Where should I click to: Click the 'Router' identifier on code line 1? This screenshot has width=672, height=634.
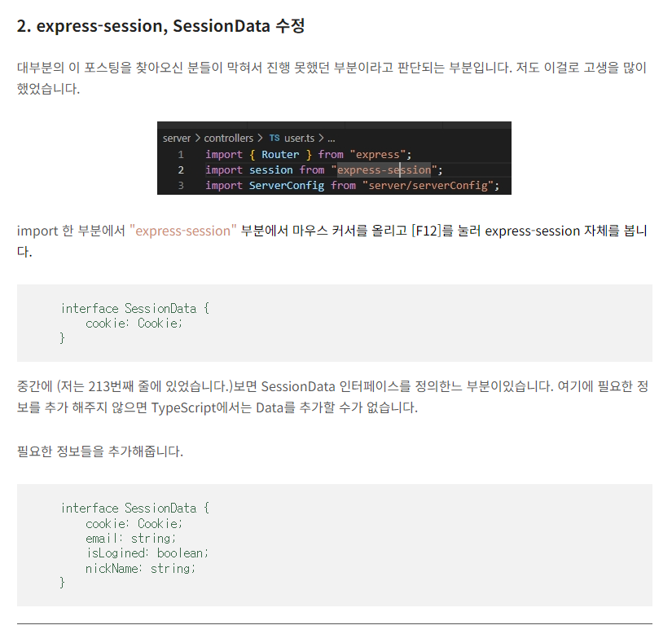(x=280, y=154)
